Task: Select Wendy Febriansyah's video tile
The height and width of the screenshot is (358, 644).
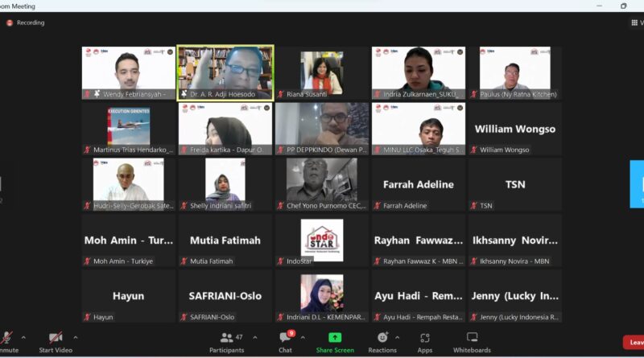Action: 128,72
